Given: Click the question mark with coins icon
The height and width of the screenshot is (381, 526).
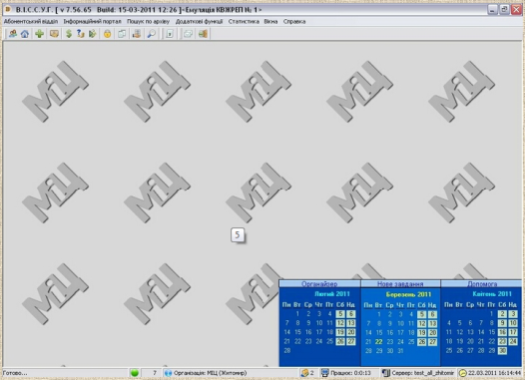Looking at the screenshot, I should [x=81, y=34].
